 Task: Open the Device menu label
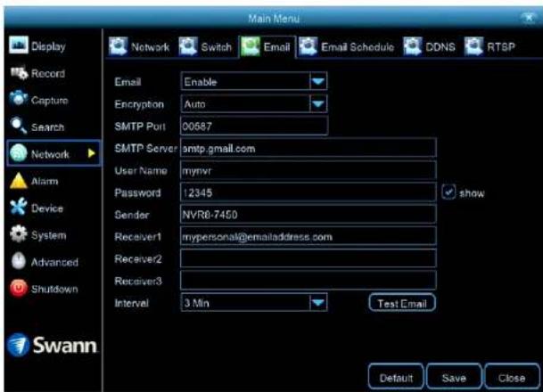pyautogui.click(x=47, y=208)
